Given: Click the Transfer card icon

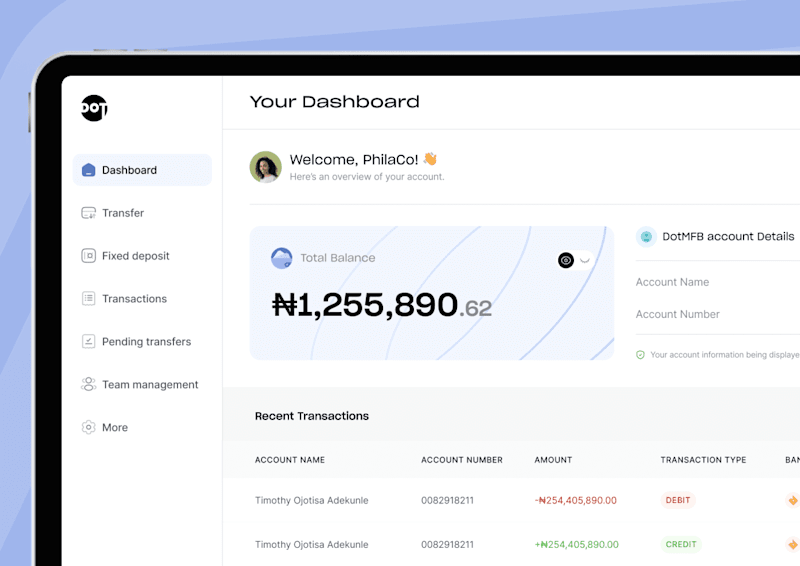Looking at the screenshot, I should click(88, 213).
